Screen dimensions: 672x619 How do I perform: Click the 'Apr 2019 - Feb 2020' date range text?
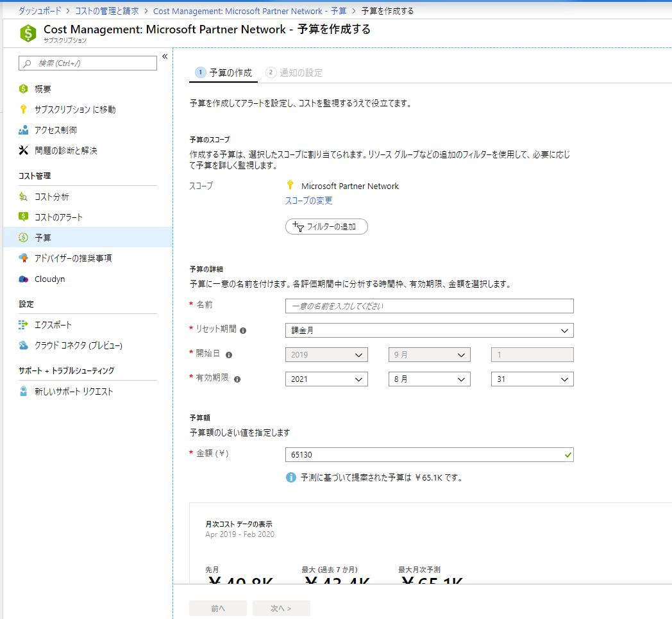[240, 534]
